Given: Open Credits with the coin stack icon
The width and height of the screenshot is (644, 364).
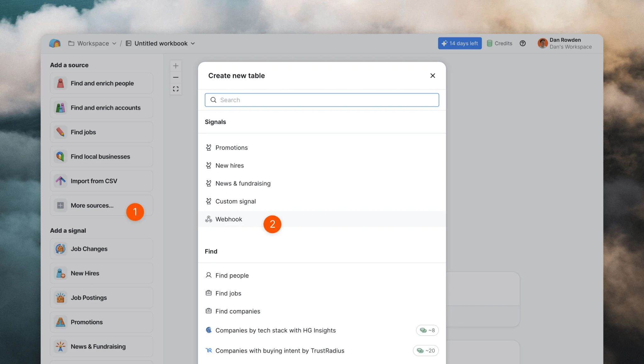Looking at the screenshot, I should pyautogui.click(x=499, y=43).
